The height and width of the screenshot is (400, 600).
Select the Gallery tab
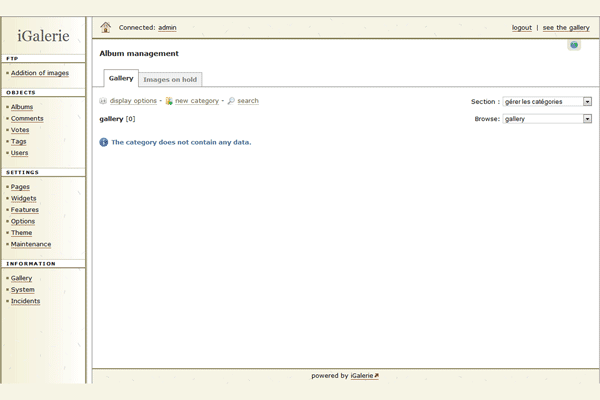pyautogui.click(x=121, y=78)
